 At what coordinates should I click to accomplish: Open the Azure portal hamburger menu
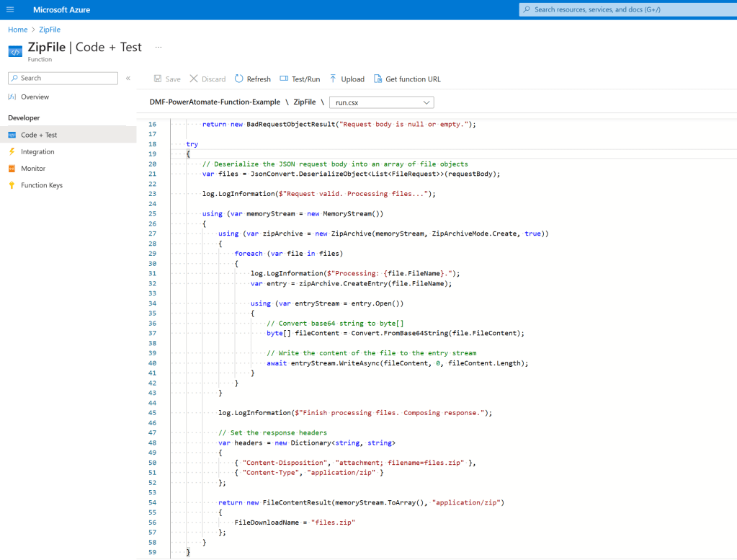click(x=10, y=9)
